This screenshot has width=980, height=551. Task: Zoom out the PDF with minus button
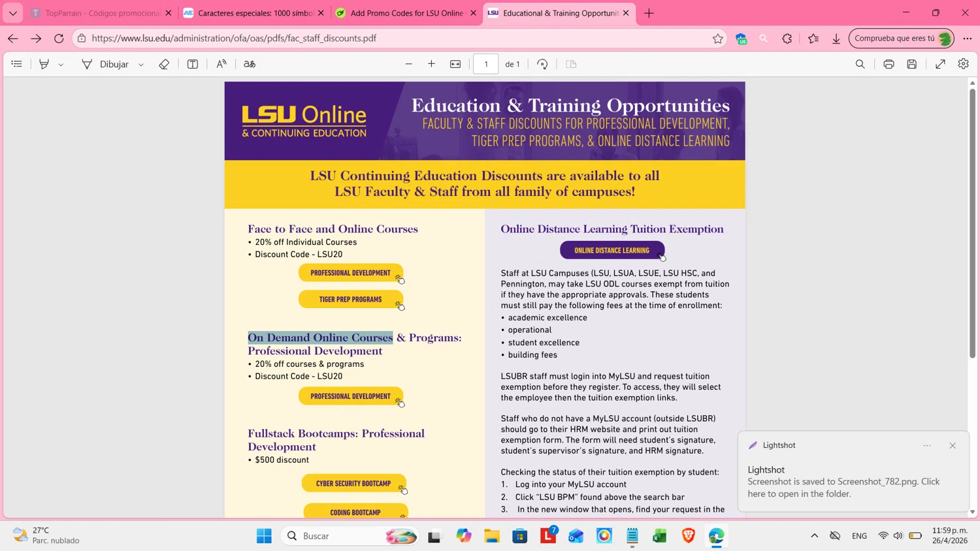tap(409, 64)
